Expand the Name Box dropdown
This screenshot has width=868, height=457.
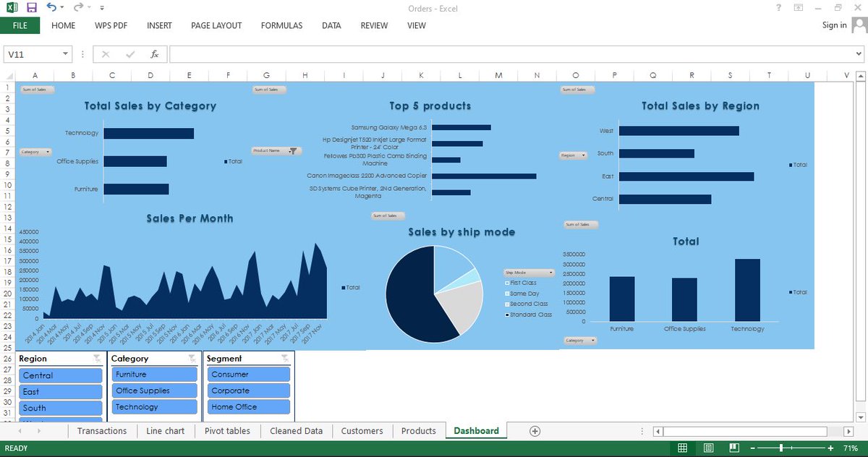[65, 54]
